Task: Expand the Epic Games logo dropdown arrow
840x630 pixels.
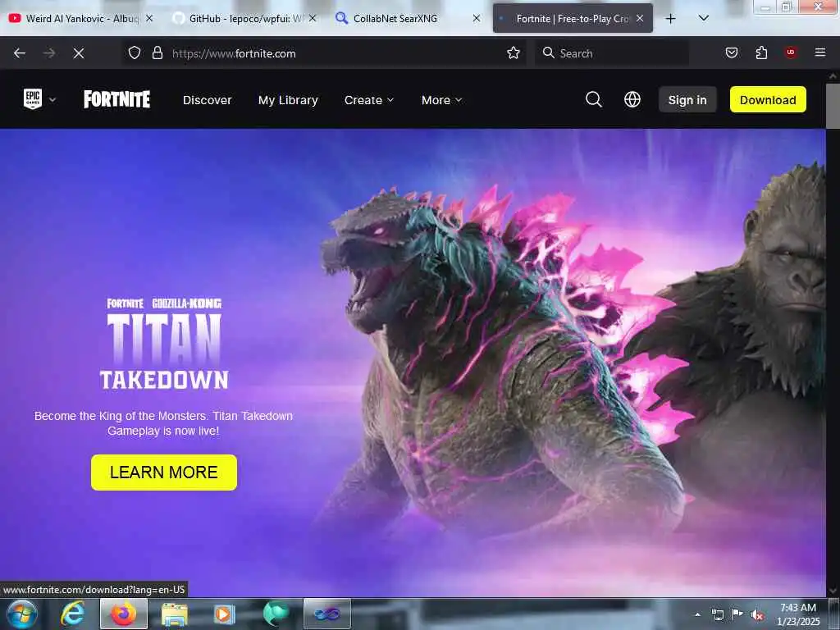Action: tap(52, 99)
